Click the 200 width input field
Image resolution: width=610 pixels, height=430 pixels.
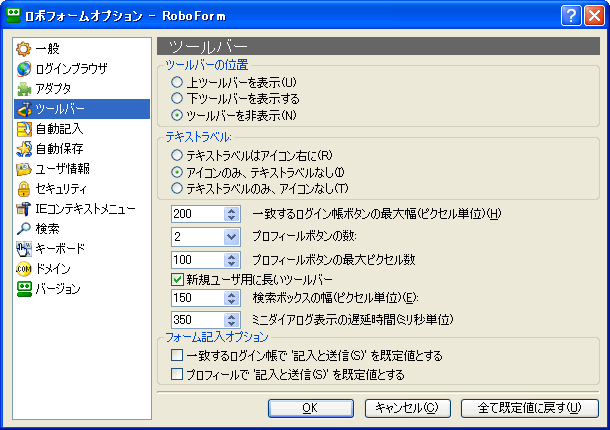(198, 214)
